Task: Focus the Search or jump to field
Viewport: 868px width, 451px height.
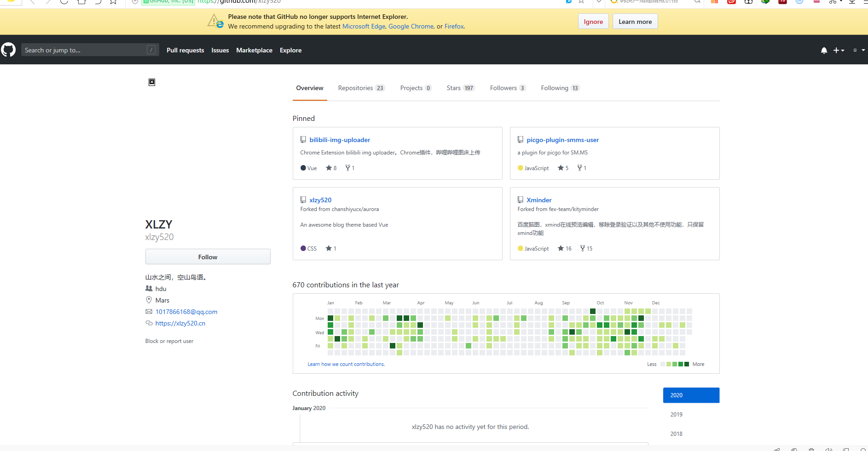Action: (85, 50)
